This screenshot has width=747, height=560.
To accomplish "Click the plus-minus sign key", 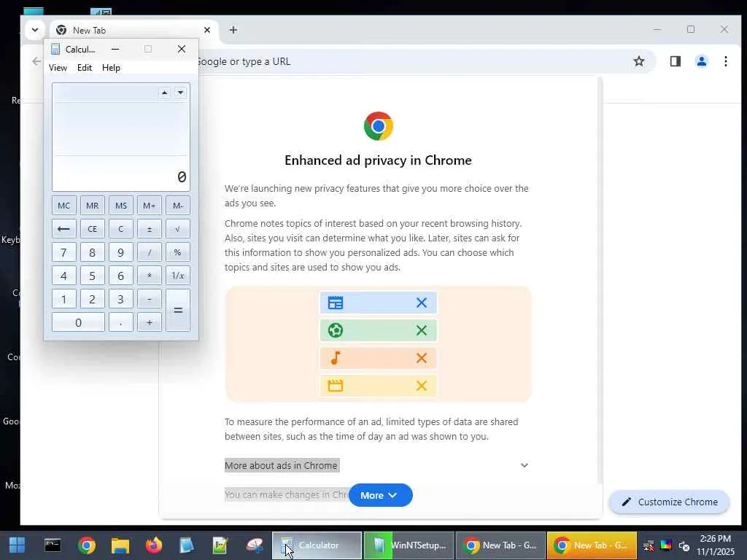I will pos(149,229).
